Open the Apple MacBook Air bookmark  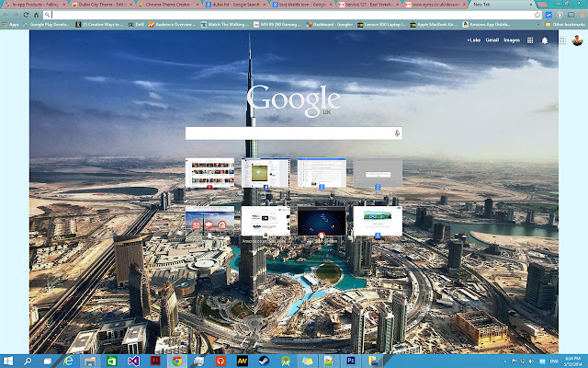(x=434, y=25)
